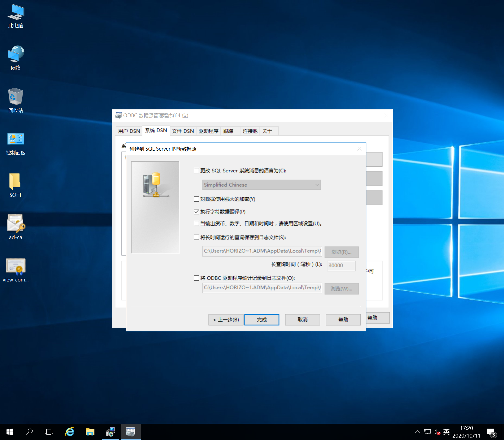Image resolution: width=504 pixels, height=440 pixels.
Task: Close the ODBC 数据源管理程序 window
Action: point(386,116)
